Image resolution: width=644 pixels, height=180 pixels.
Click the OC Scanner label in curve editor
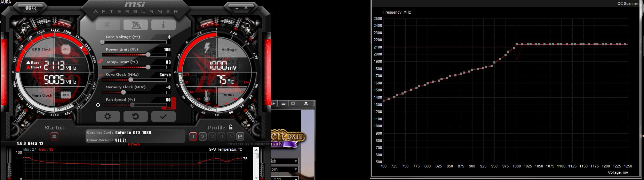click(x=628, y=3)
